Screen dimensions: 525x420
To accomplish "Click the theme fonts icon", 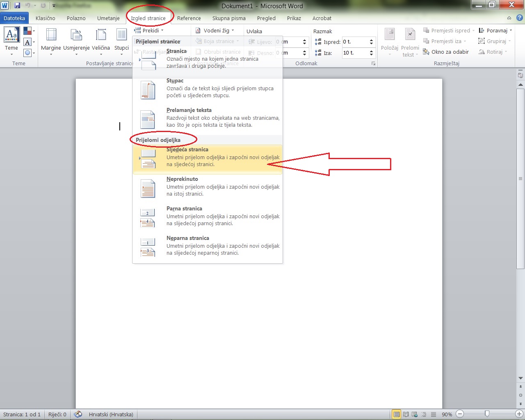I will click(28, 42).
